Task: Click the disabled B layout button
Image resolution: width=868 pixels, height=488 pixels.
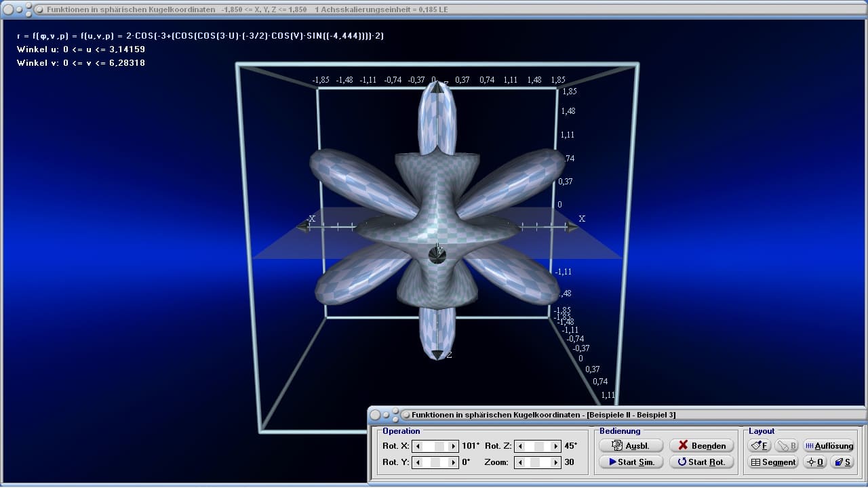Action: [787, 445]
